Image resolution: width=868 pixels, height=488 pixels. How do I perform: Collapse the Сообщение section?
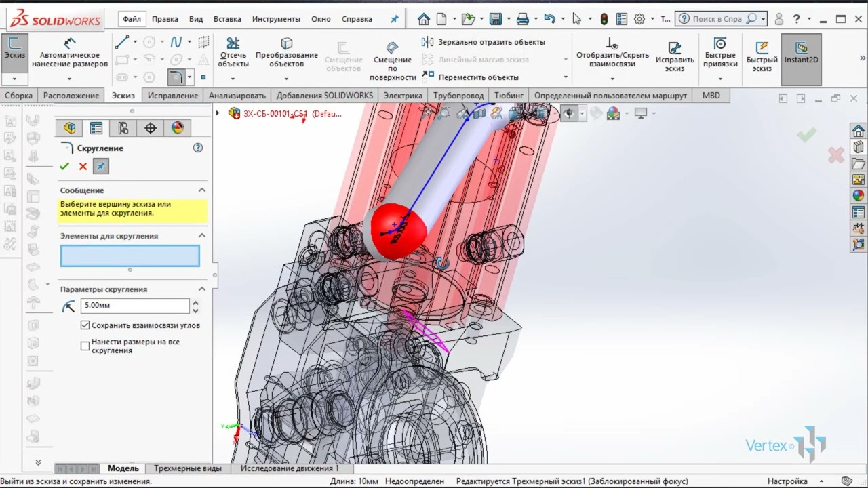pyautogui.click(x=201, y=190)
